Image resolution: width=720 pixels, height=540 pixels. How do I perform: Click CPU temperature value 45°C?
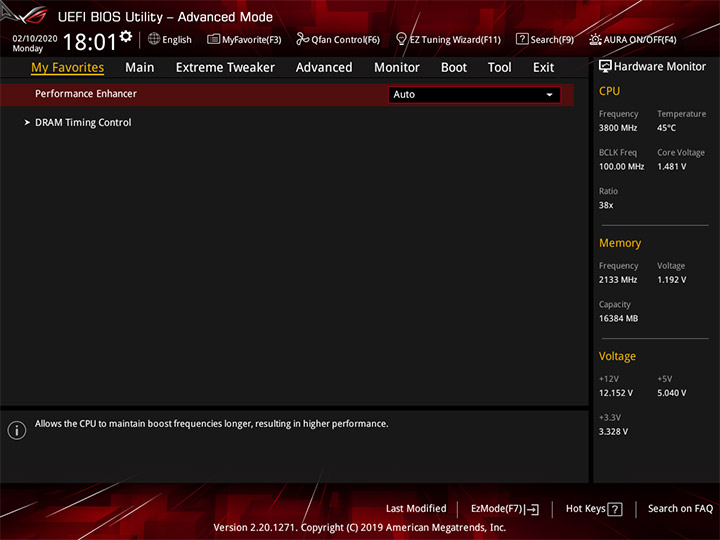click(666, 128)
